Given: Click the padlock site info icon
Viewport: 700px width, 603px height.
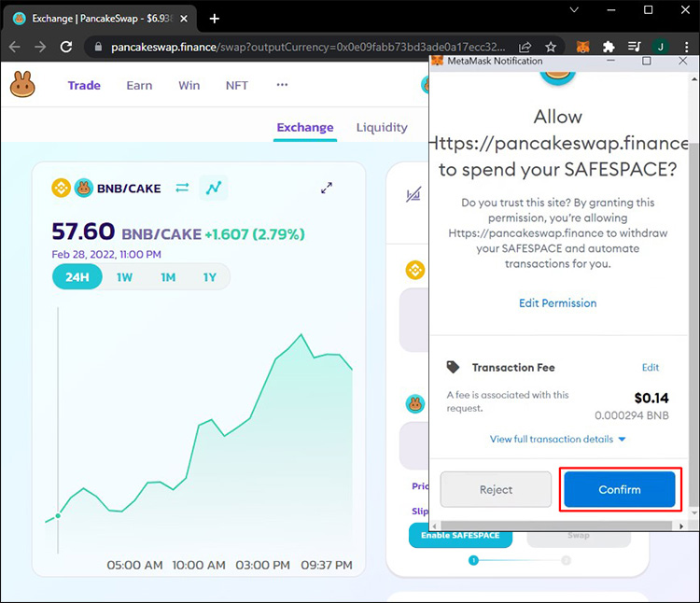Looking at the screenshot, I should click(98, 47).
